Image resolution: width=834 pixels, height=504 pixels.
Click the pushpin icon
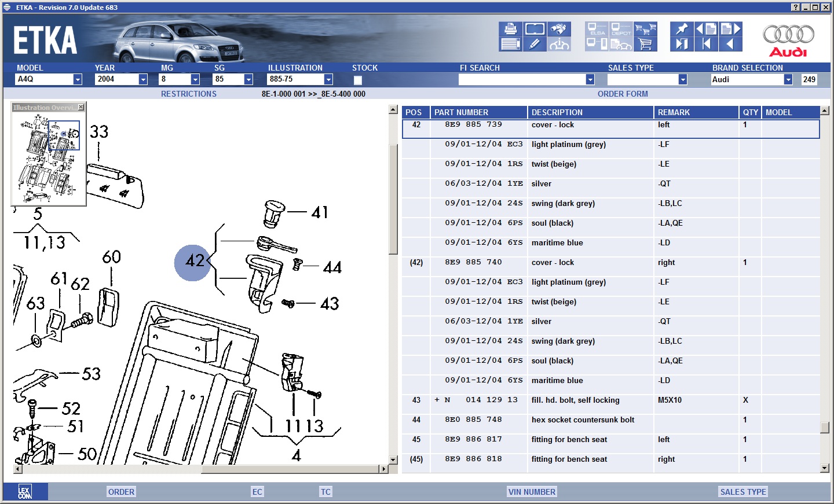click(682, 29)
